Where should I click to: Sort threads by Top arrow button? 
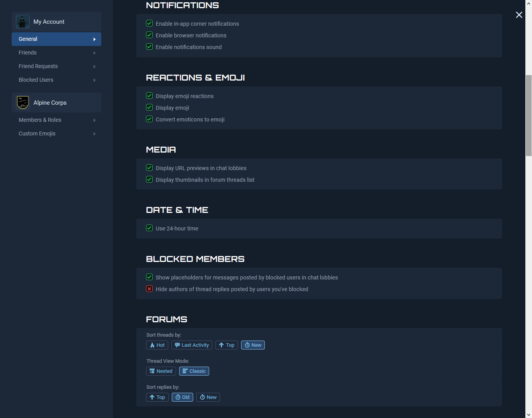coord(226,345)
